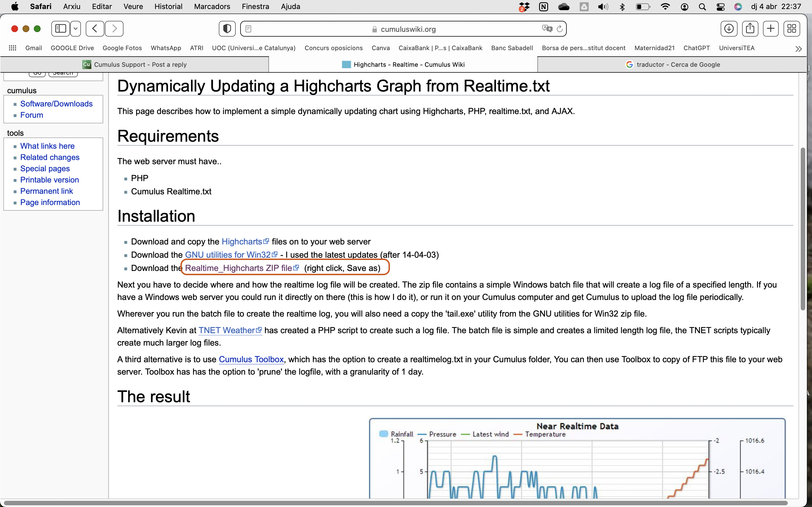This screenshot has width=812, height=507.
Task: Open the Historial menu
Action: click(x=168, y=6)
